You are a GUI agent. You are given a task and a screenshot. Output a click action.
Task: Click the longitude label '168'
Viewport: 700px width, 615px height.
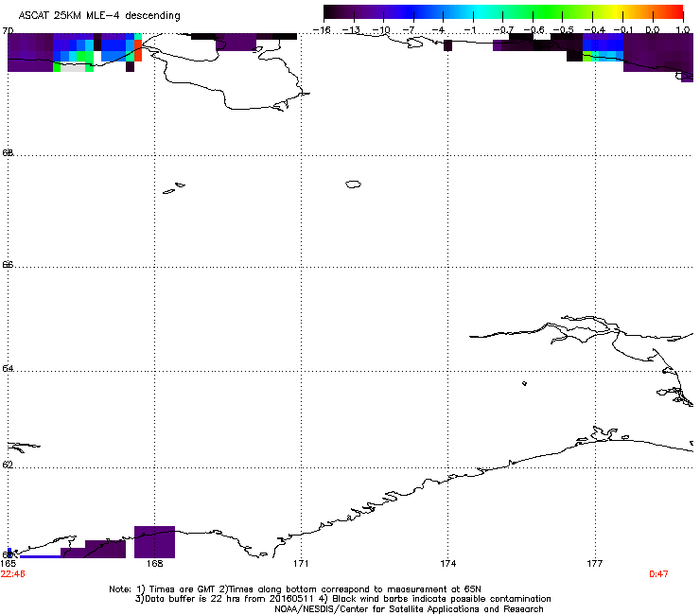(154, 564)
